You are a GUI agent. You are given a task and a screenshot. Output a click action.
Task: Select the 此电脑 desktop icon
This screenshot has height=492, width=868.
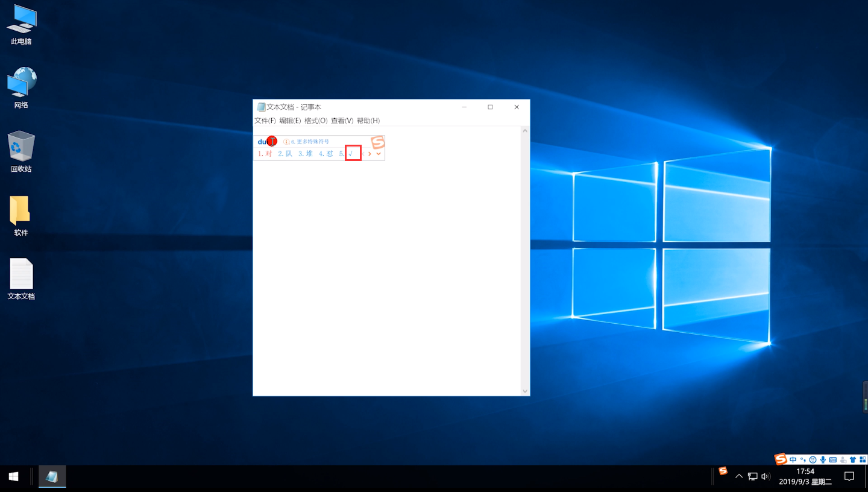click(x=21, y=25)
